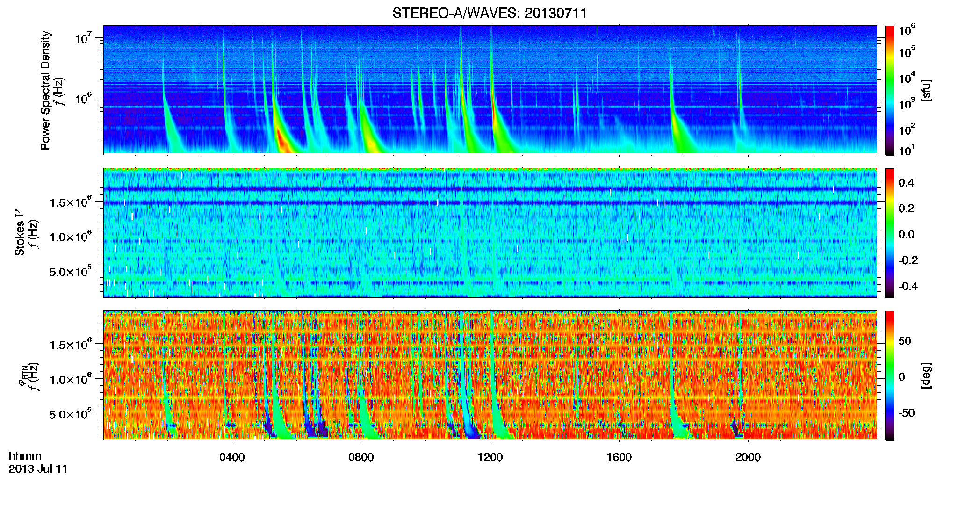Viewport: 980px width, 505px height.
Task: Click the -0.4 value on the Stokes colorbar
Action: [908, 286]
